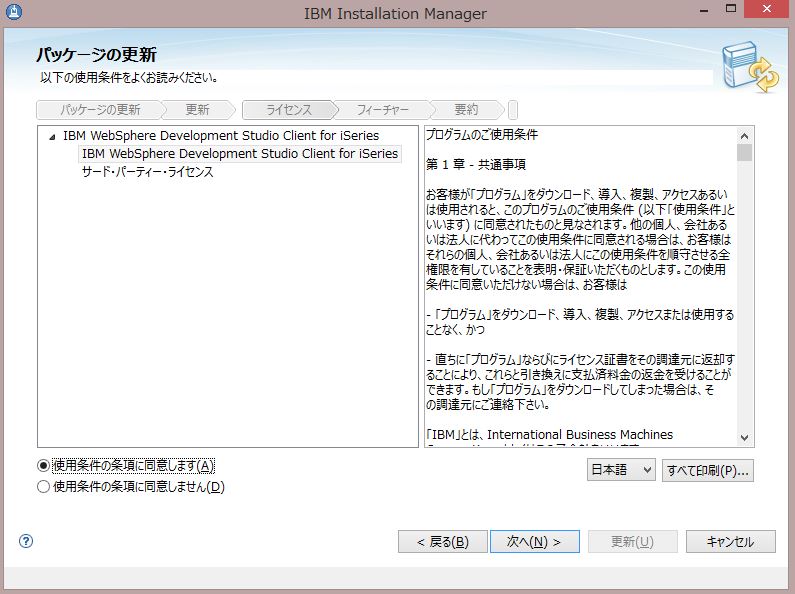Click the license text scroll-down arrow
This screenshot has width=795, height=594.
(x=744, y=437)
